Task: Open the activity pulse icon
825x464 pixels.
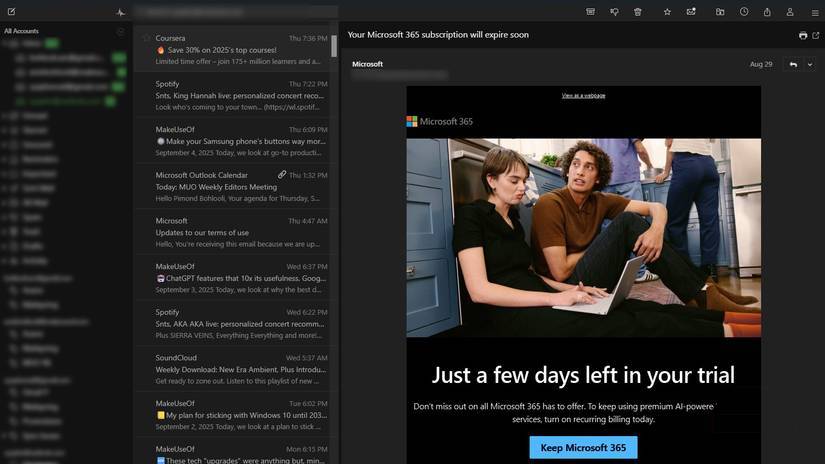Action: (x=120, y=12)
